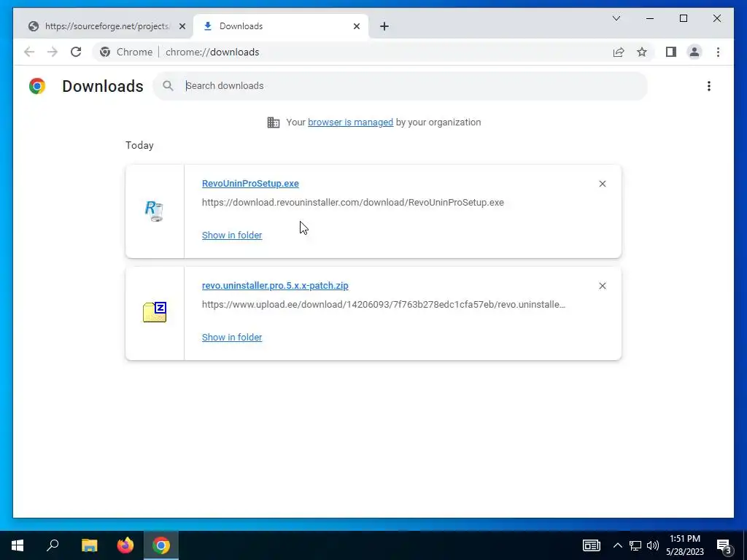The width and height of the screenshot is (747, 560).
Task: Open the RevoUninProSetup.exe file link
Action: point(250,184)
